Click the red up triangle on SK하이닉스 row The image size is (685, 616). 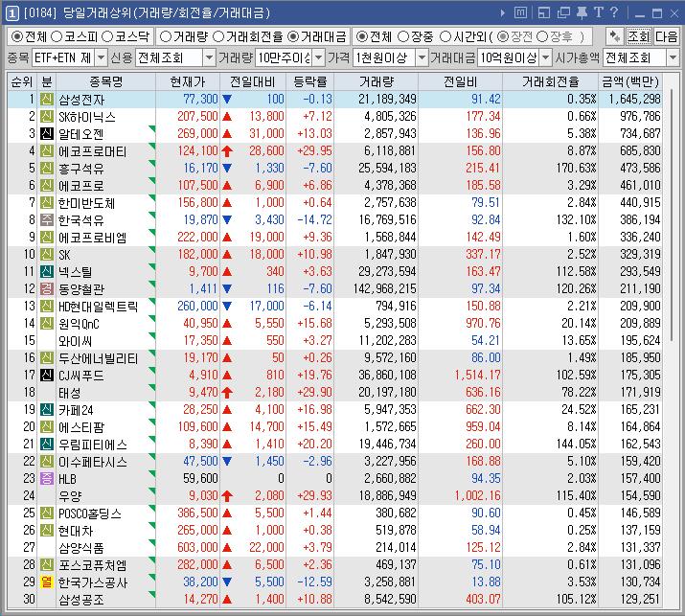(227, 117)
